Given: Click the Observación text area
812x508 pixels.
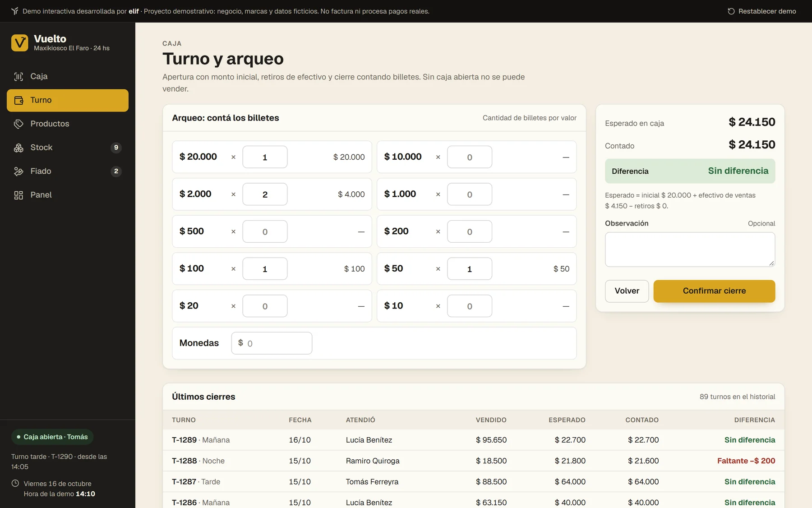Looking at the screenshot, I should 690,249.
